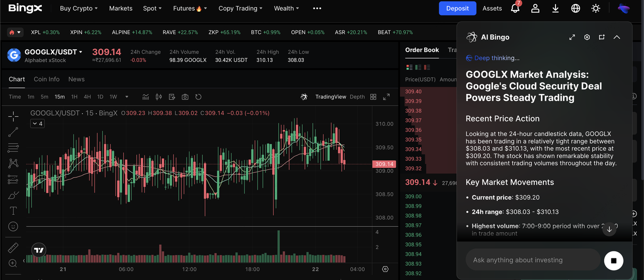This screenshot has height=280, width=644.
Task: Open AI Bingo settings icon
Action: (x=587, y=37)
